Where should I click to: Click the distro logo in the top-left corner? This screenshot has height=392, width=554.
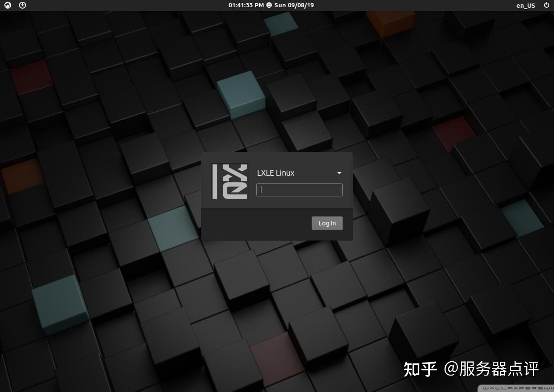point(7,5)
